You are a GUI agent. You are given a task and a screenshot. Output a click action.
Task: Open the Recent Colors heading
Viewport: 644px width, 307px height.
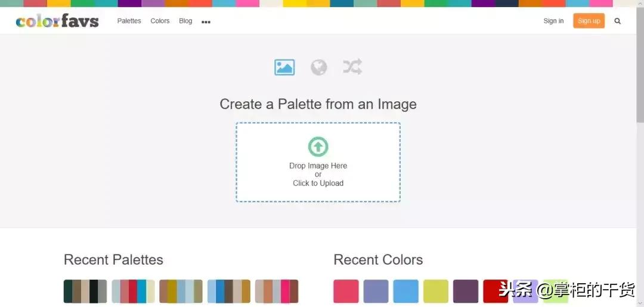coord(378,259)
